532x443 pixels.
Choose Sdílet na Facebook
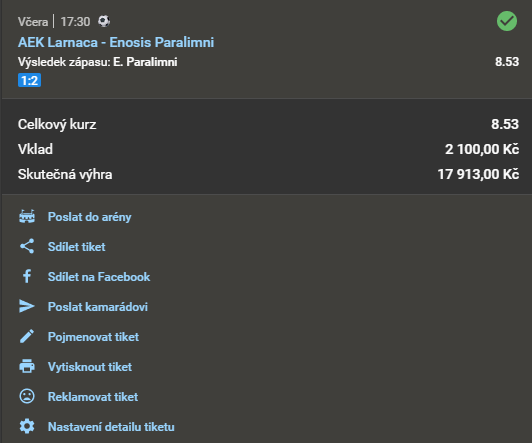pyautogui.click(x=99, y=277)
